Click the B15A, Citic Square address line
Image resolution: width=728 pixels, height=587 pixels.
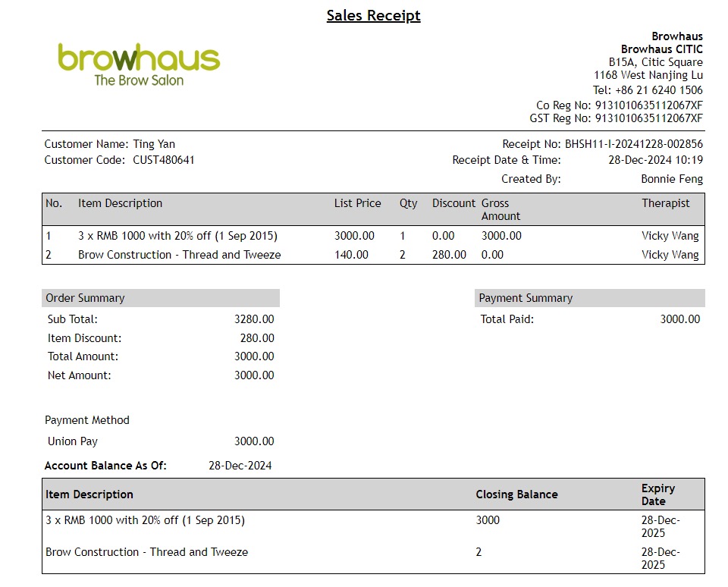655,61
